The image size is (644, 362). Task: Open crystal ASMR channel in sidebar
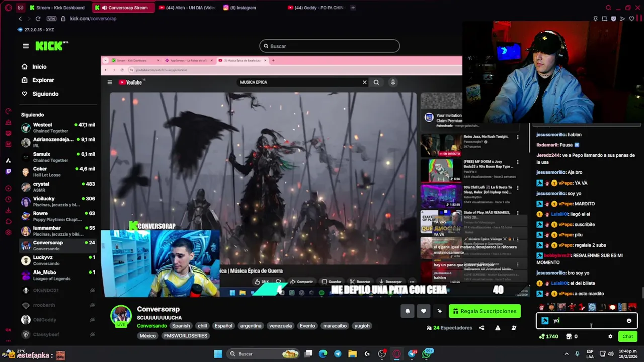(58, 187)
